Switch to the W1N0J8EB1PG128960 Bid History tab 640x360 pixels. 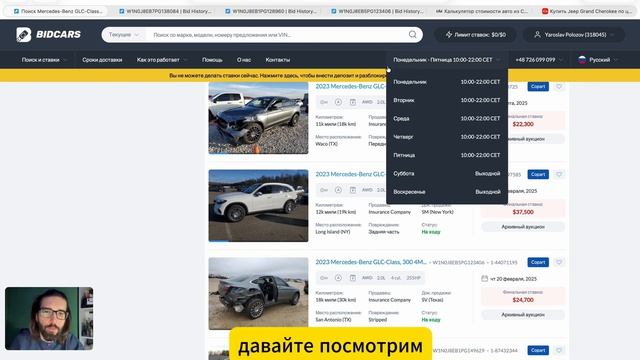tap(271, 11)
